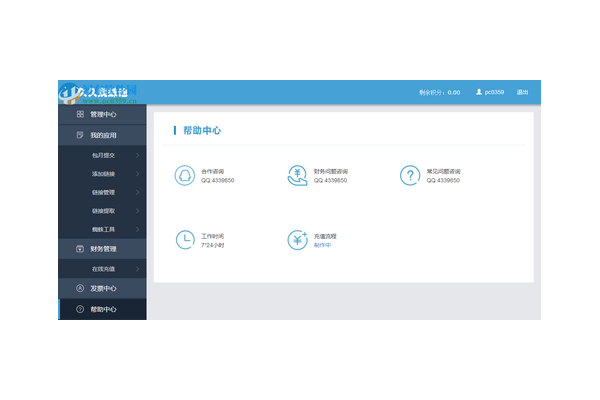Image resolution: width=600 pixels, height=400 pixels.
Task: Click the 财务管理 wallet icon
Action: (80, 249)
